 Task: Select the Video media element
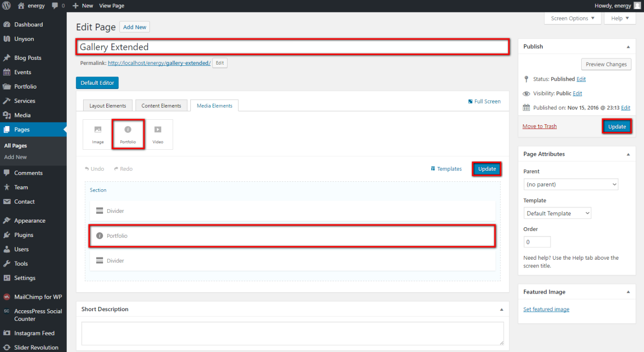158,134
